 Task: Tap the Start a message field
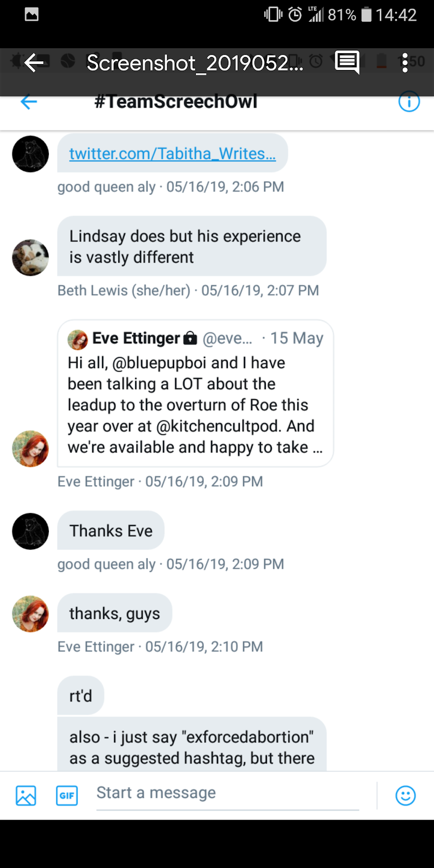tap(228, 793)
